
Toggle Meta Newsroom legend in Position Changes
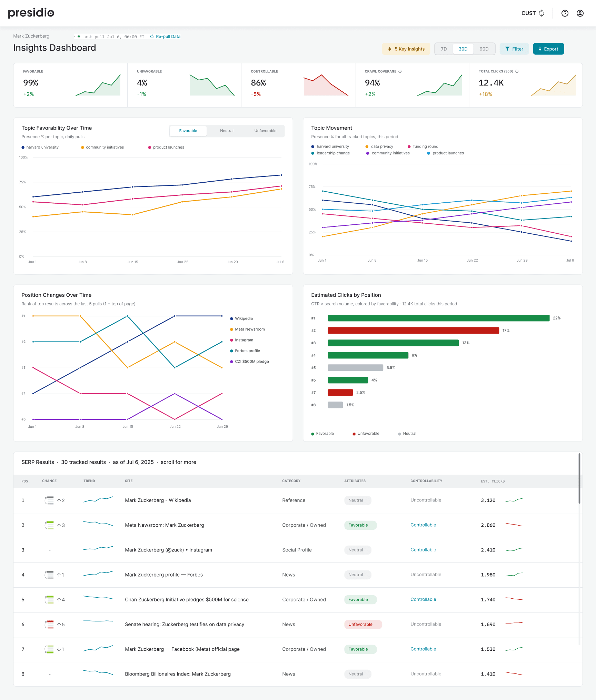(247, 329)
